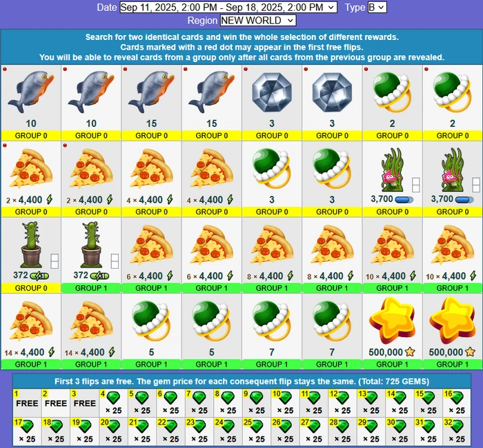Screen dimensions: 483x448
Task: Click the GROUP 0 label under the GROUP 0 cactus
Action: tap(31, 288)
